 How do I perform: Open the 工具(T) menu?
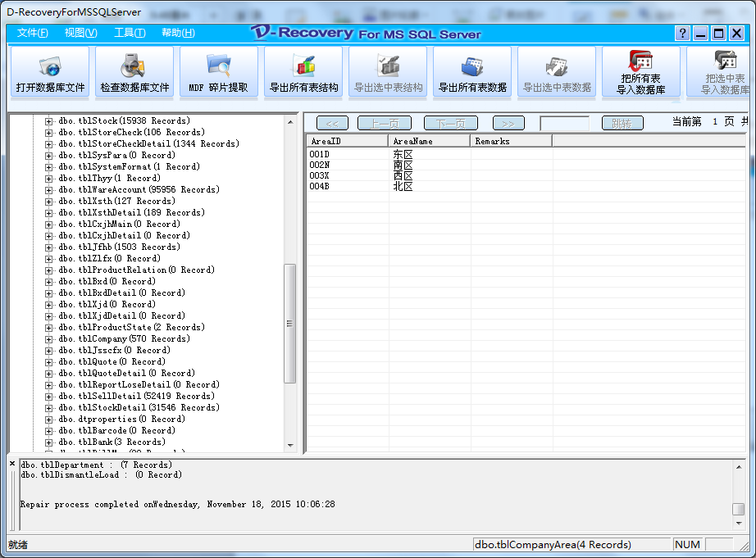tap(130, 33)
